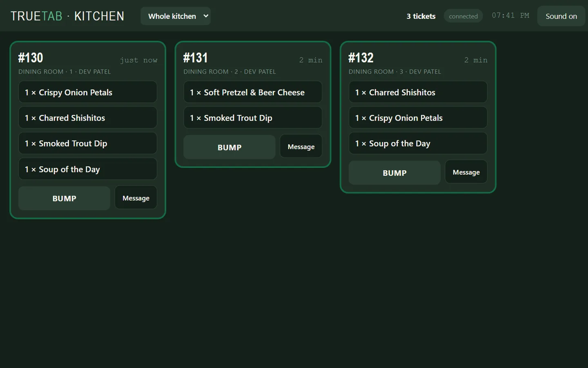This screenshot has width=588, height=368.
Task: Open Message for ticket #131
Action: (x=301, y=147)
